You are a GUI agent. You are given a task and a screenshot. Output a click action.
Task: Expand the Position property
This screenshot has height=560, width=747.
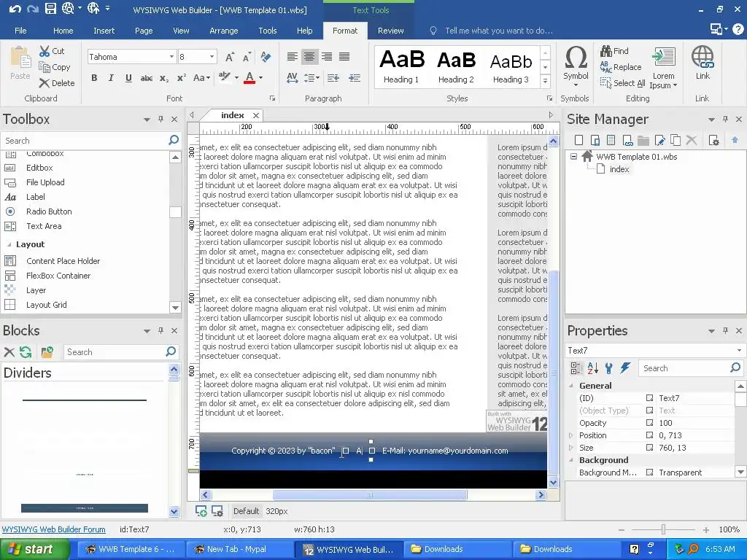tap(570, 435)
